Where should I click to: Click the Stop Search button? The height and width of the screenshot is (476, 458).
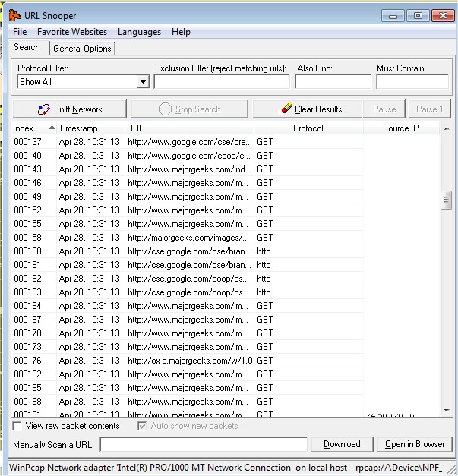point(189,109)
